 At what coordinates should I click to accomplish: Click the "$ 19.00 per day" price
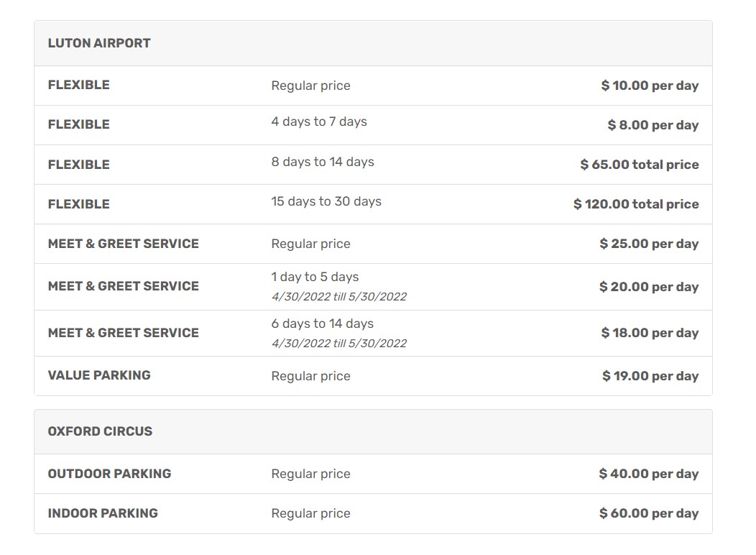point(650,376)
